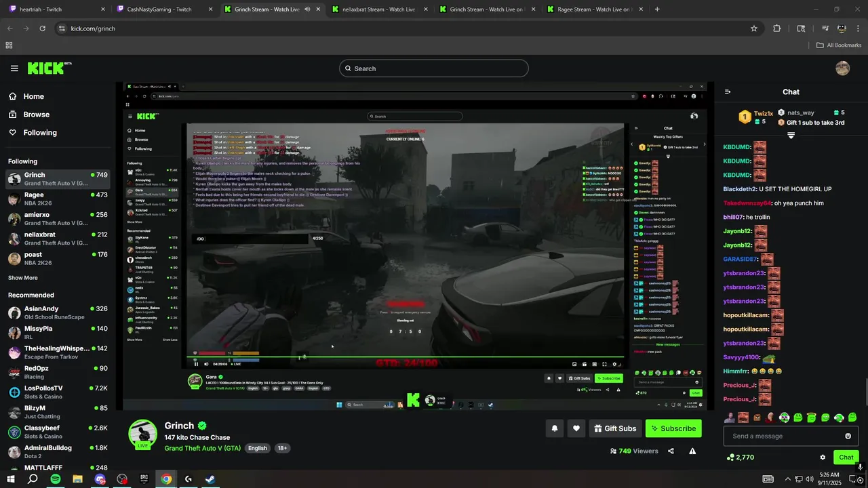
Task: Open MissyPia recommended channel
Action: click(x=57, y=332)
